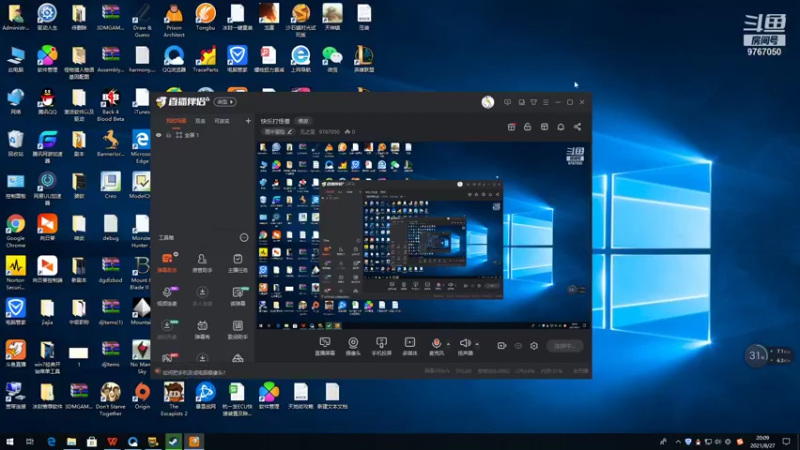
Task: Add a camera source
Action: 353,346
